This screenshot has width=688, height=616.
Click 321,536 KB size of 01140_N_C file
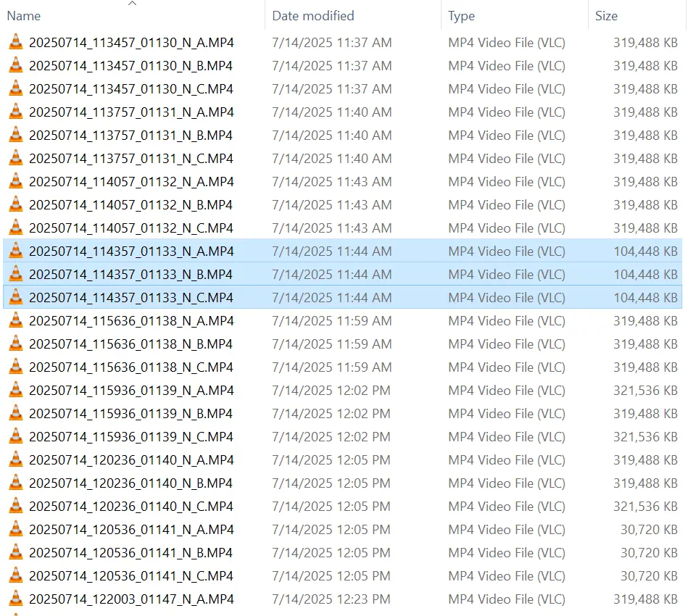tap(645, 507)
